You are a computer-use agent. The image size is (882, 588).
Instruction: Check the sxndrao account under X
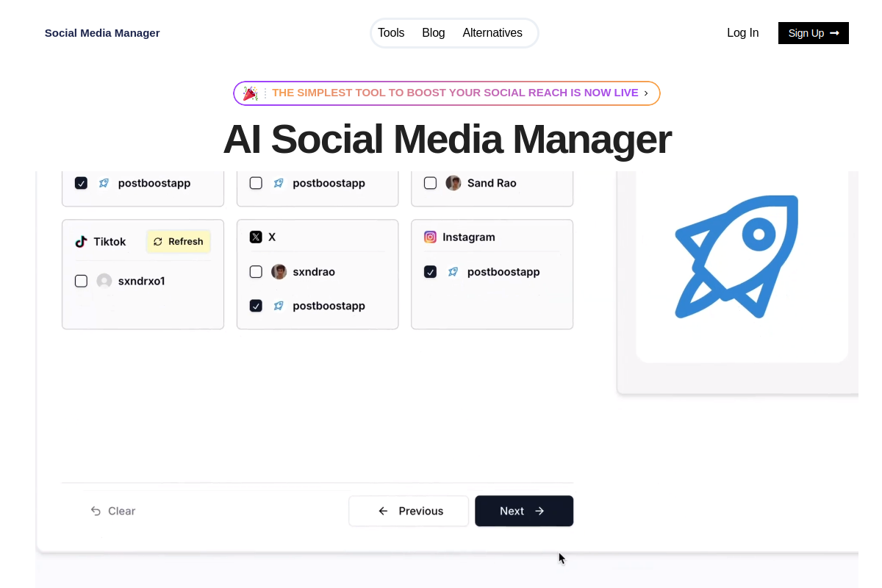click(x=256, y=271)
